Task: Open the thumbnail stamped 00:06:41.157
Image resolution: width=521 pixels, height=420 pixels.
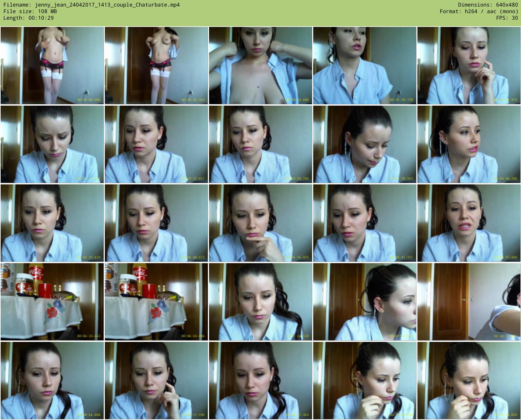Action: (365, 223)
